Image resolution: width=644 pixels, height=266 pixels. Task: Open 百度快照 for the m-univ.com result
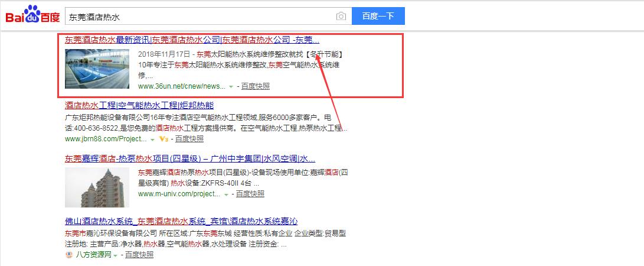[x=250, y=193]
